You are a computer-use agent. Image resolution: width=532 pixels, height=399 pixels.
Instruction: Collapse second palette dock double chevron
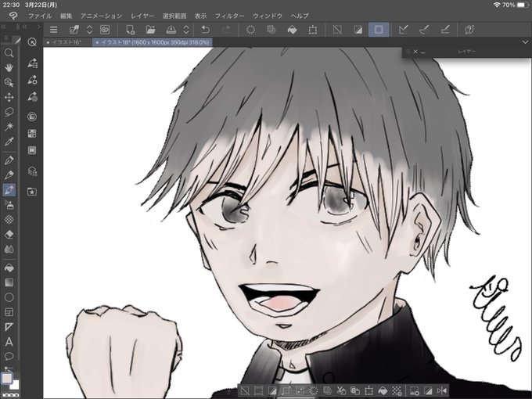[x=24, y=27]
